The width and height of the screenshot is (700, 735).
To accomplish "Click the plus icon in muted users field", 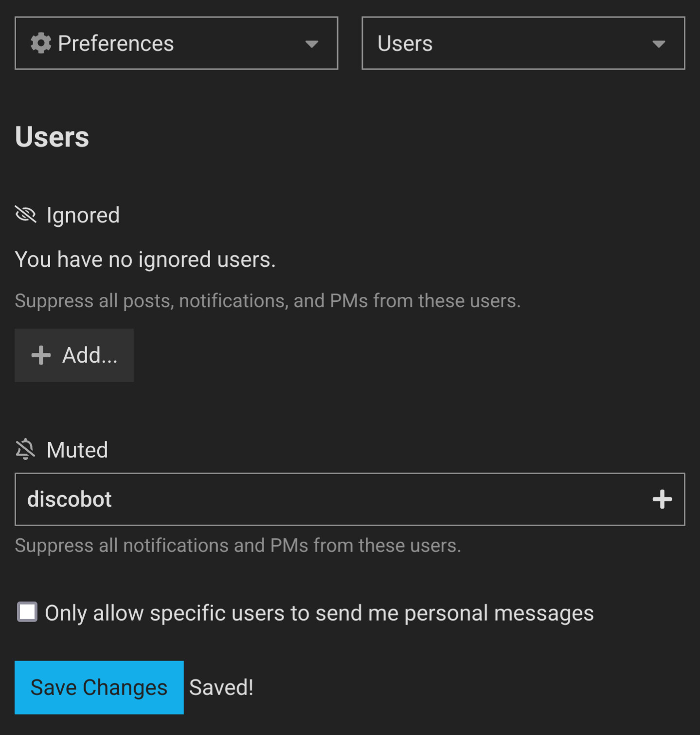I will click(662, 499).
